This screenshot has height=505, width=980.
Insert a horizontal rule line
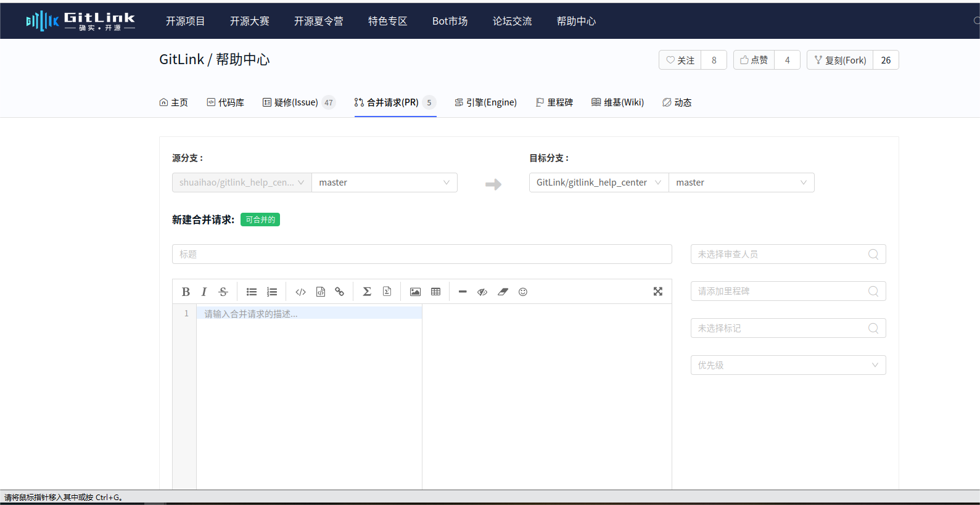[x=463, y=292]
